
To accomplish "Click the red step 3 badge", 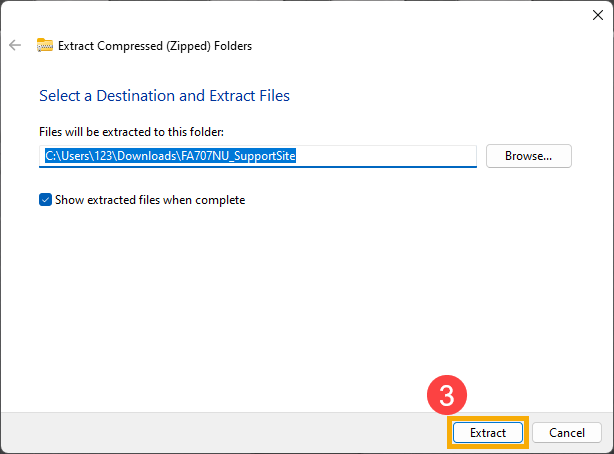I will pyautogui.click(x=447, y=395).
